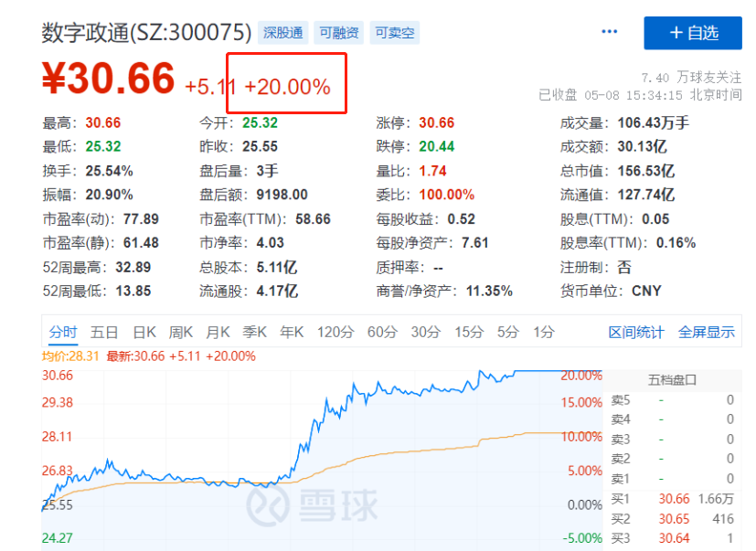756x551 pixels.
Task: Click the 最低 value 25.32
Action: pos(103,146)
